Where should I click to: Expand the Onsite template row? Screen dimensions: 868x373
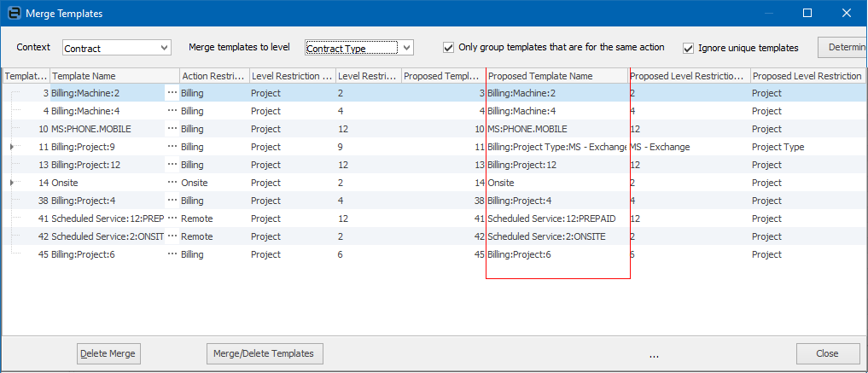[x=11, y=183]
